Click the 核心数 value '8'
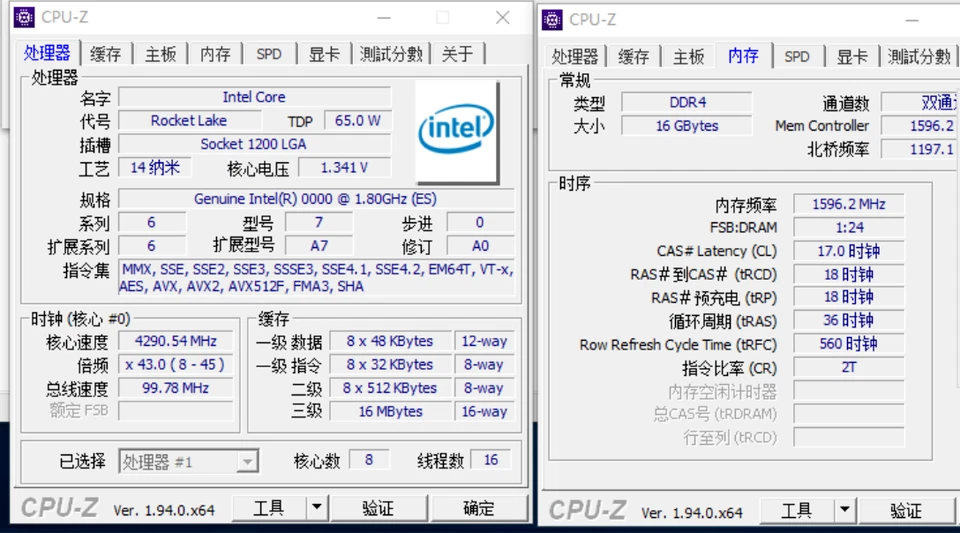The height and width of the screenshot is (533, 960). tap(369, 460)
